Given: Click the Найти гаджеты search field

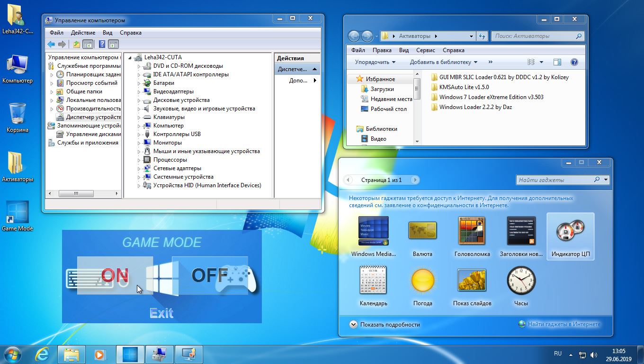Looking at the screenshot, I should pyautogui.click(x=554, y=180).
